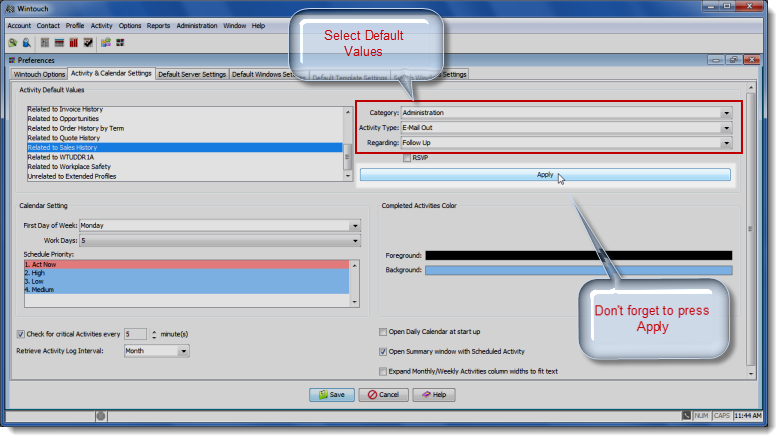Open Retrieve Activity Log Interval dropdown
783x442 pixels.
point(184,352)
